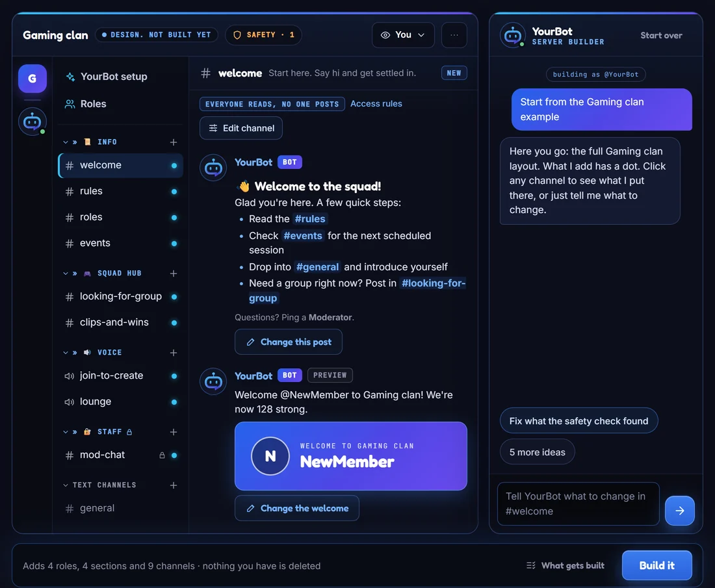
Task: Open Access rules link
Action: 376,104
